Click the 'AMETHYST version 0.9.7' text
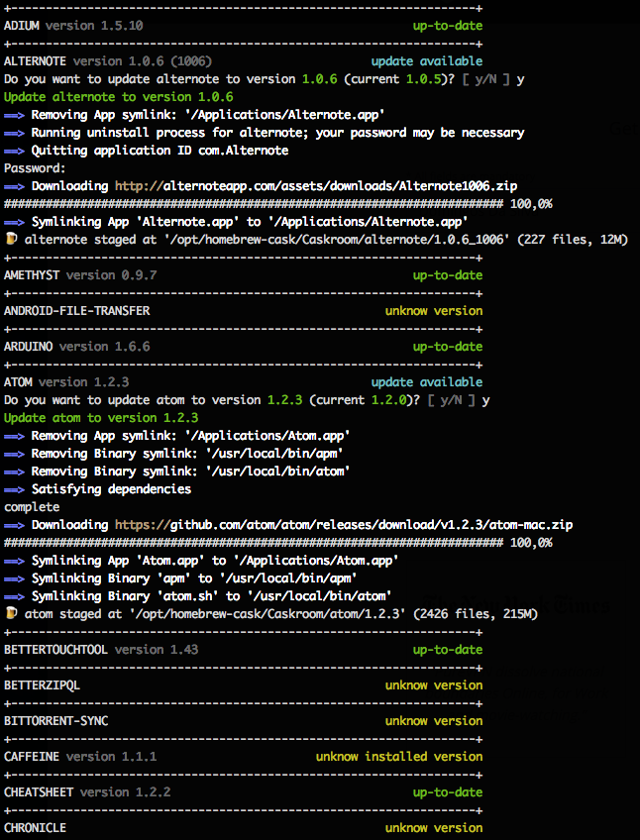The image size is (640, 840). pyautogui.click(x=80, y=275)
